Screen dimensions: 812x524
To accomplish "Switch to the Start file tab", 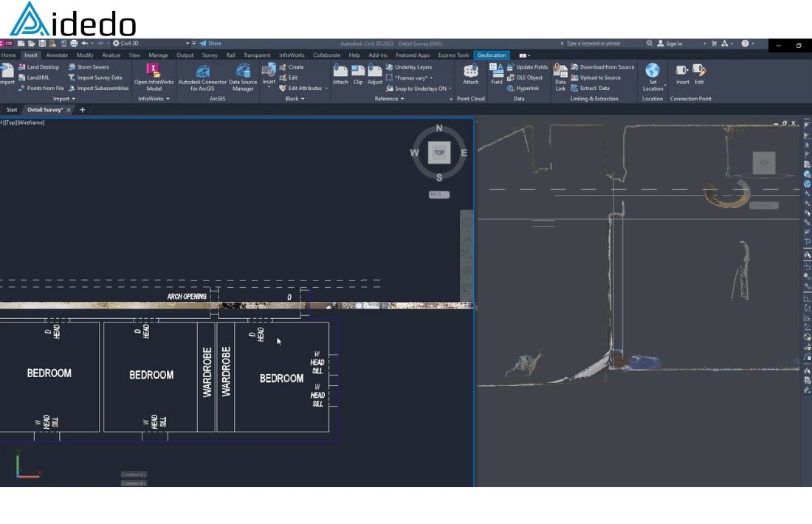I will click(x=11, y=110).
